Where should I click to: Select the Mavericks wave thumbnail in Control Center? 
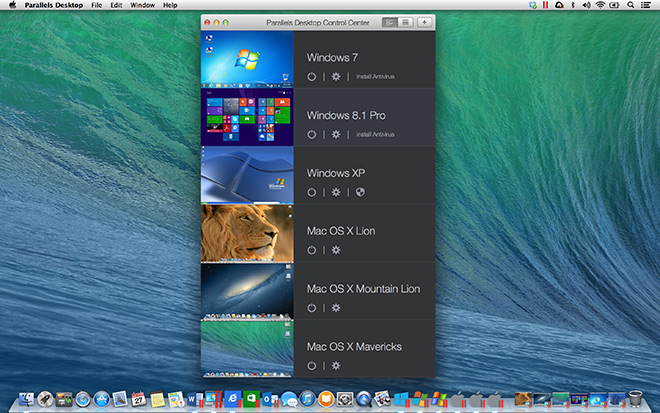pyautogui.click(x=247, y=349)
